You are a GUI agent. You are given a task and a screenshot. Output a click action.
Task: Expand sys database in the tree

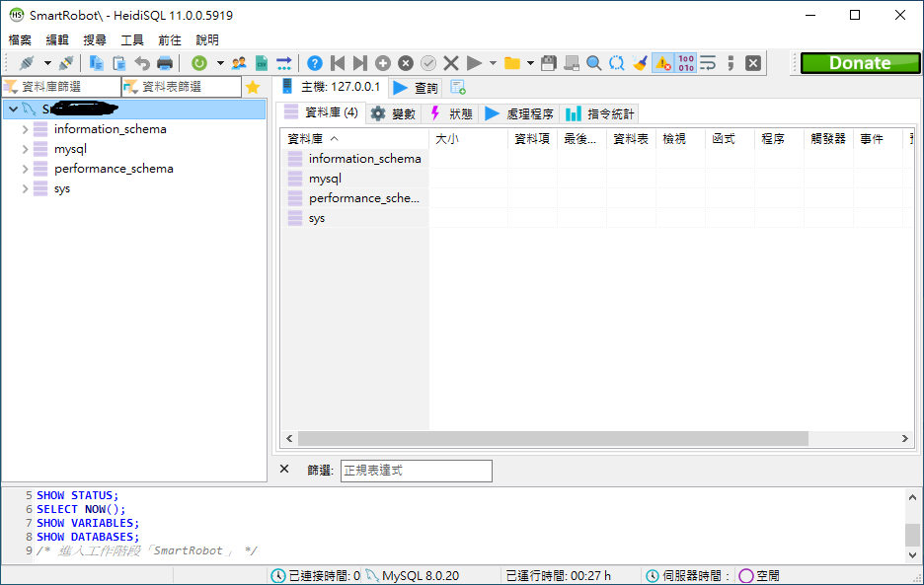[26, 188]
